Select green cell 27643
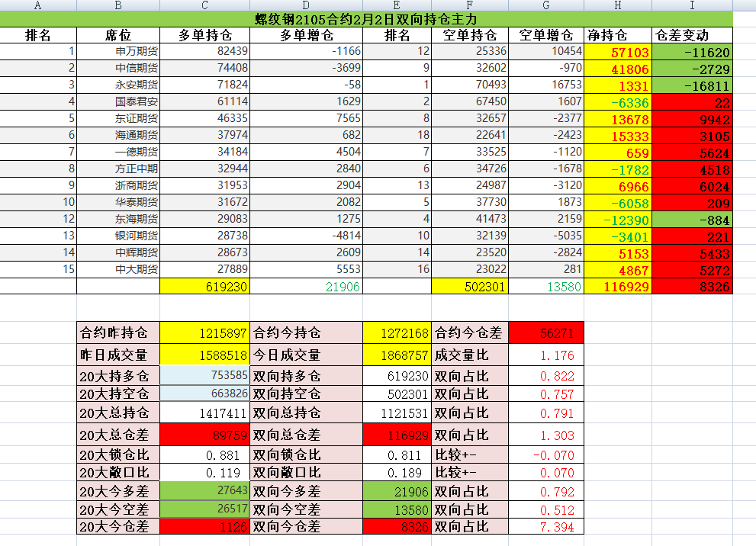Image resolution: width=756 pixels, height=546 pixels. (x=205, y=491)
